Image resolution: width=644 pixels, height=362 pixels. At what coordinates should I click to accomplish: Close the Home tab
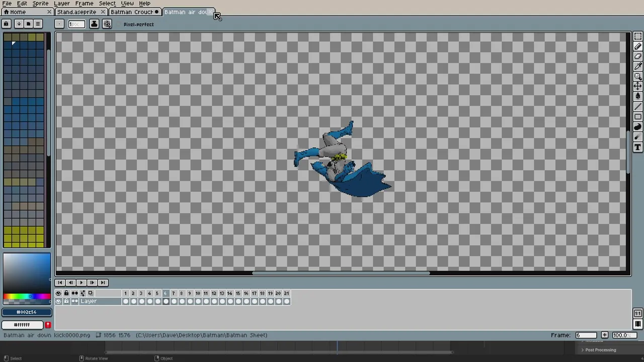49,12
